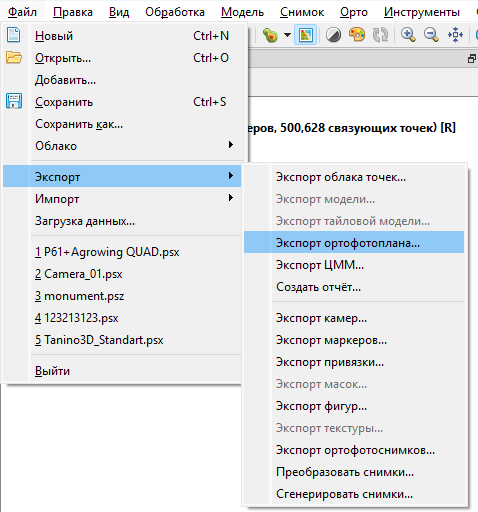Click the New document icon beside Новый
Viewport: 478px width, 512px height.
(x=13, y=35)
